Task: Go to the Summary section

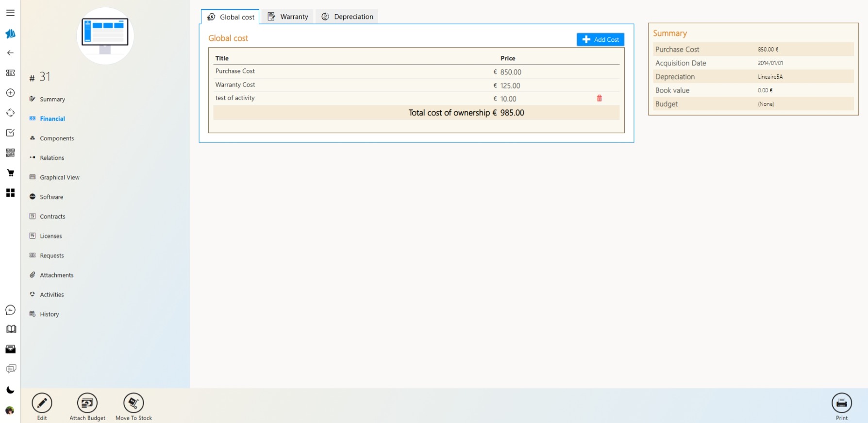Action: point(52,99)
